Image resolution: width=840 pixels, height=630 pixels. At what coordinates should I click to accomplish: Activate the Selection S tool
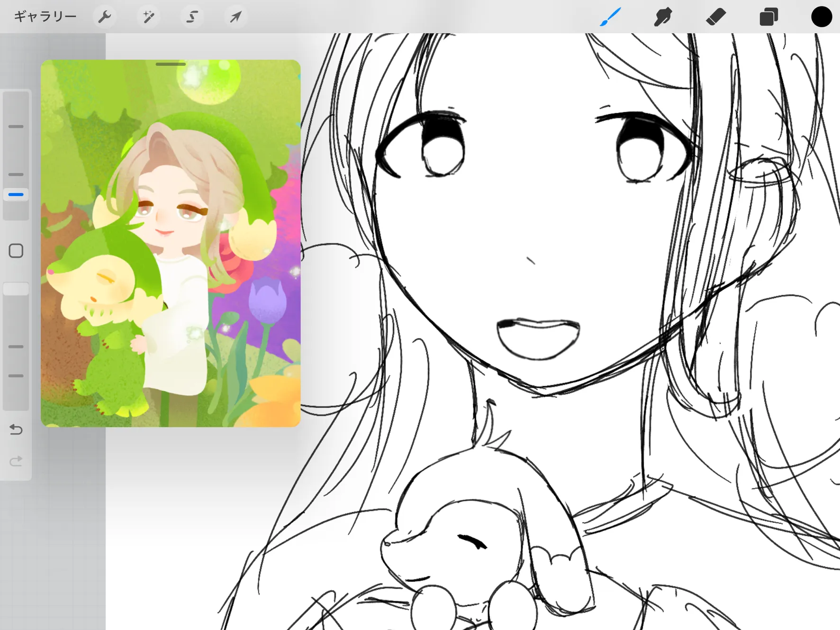click(x=192, y=17)
